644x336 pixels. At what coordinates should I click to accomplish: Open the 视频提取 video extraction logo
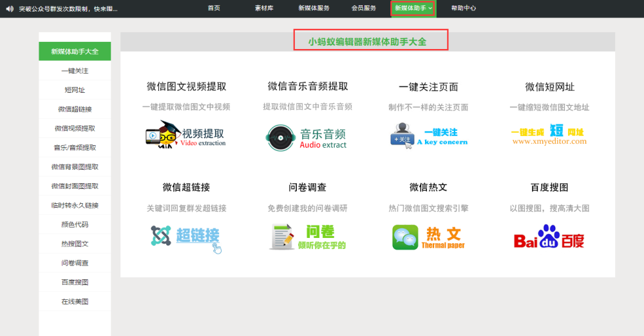click(185, 135)
